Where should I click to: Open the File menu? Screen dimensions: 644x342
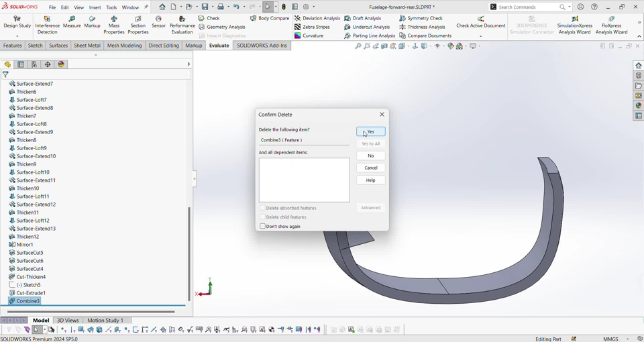52,7
